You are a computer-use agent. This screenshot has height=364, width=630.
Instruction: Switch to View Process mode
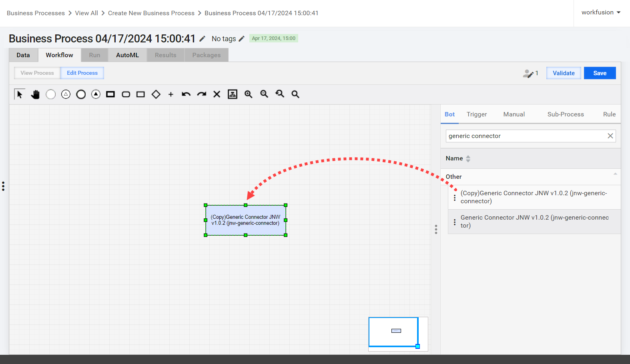click(x=37, y=73)
